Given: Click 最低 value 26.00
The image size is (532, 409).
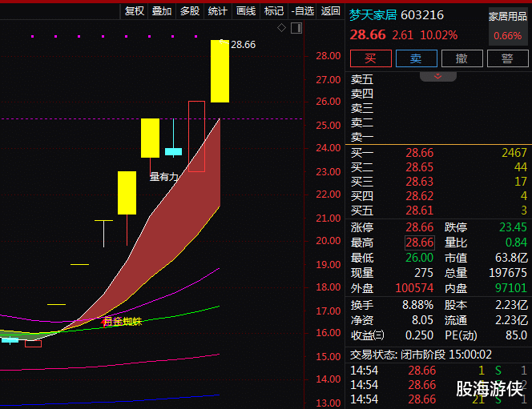Looking at the screenshot, I should [x=419, y=258].
